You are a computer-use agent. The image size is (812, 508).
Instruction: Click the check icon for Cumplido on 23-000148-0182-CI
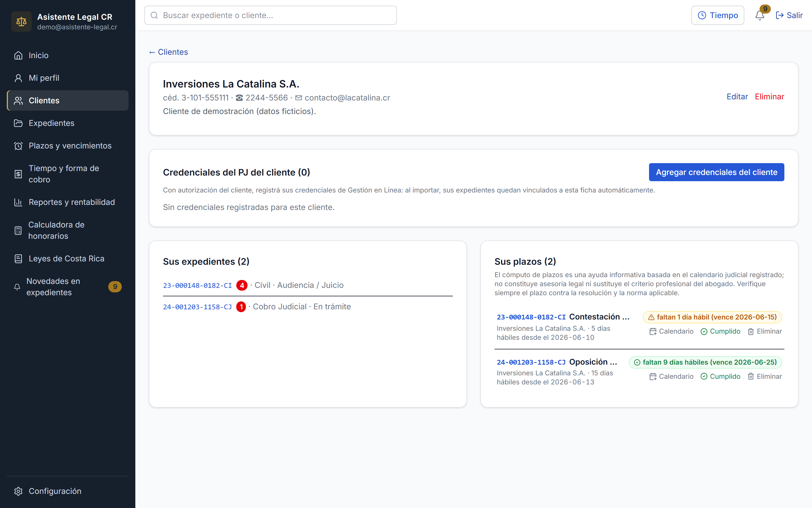pyautogui.click(x=704, y=331)
